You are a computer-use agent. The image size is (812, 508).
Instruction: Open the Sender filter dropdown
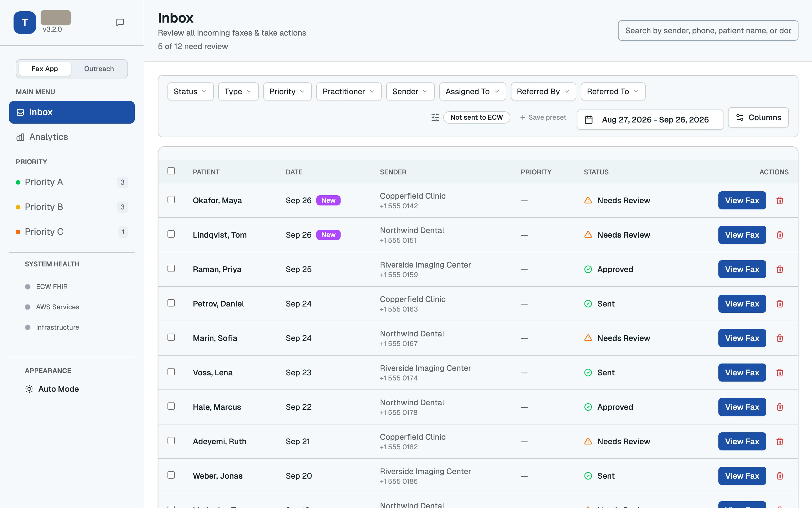(410, 91)
